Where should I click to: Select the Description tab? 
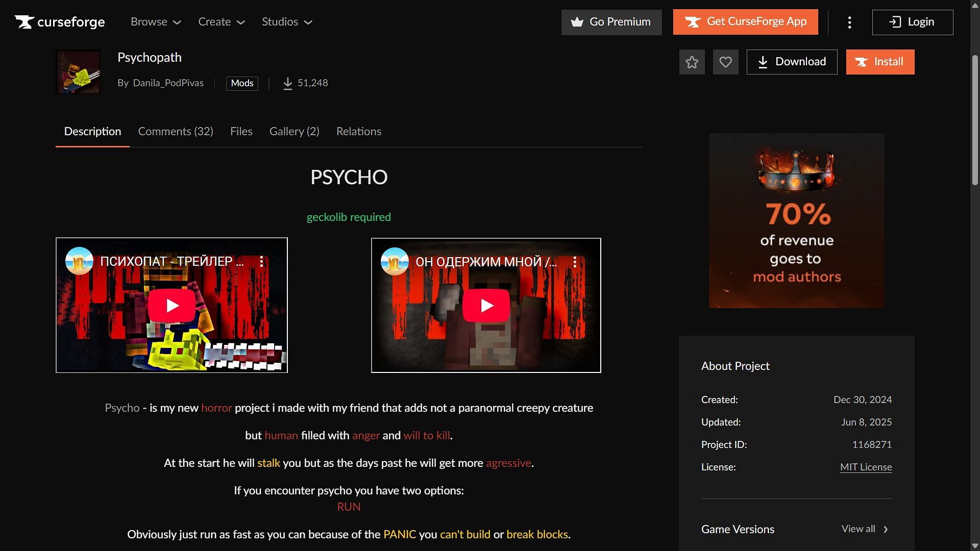92,132
